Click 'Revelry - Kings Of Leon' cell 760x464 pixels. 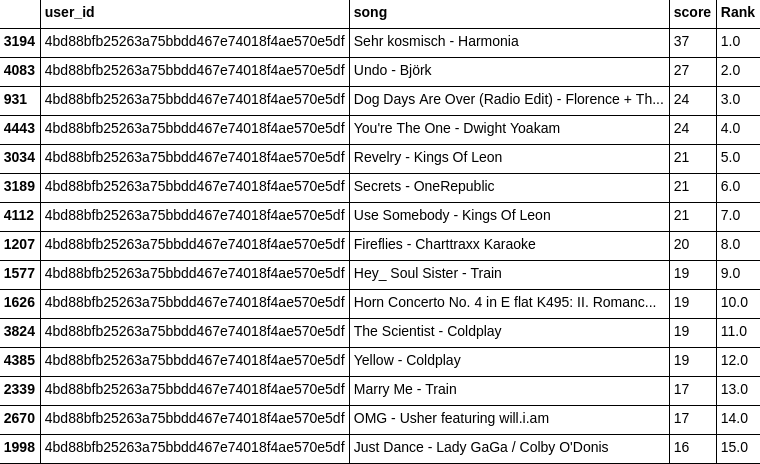(428, 158)
